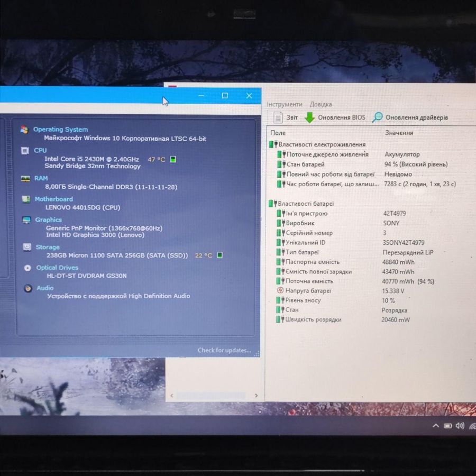Click the Graphics monitor icon

27,220
